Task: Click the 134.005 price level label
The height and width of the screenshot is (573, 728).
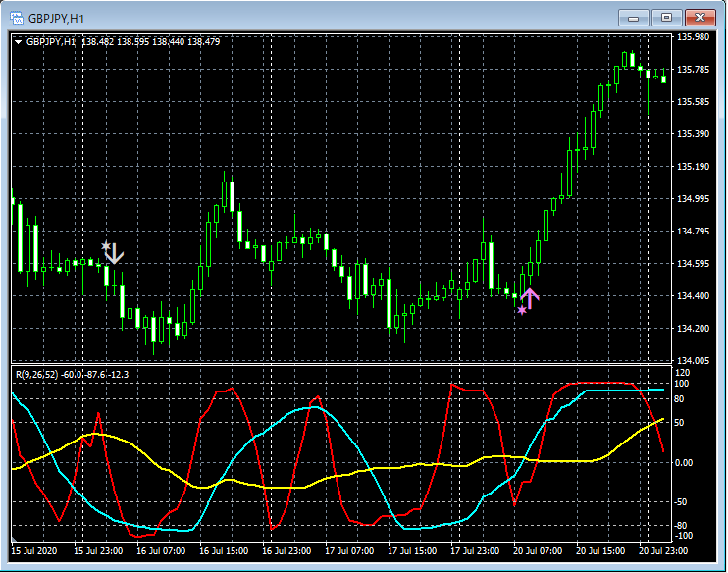Action: pyautogui.click(x=694, y=360)
